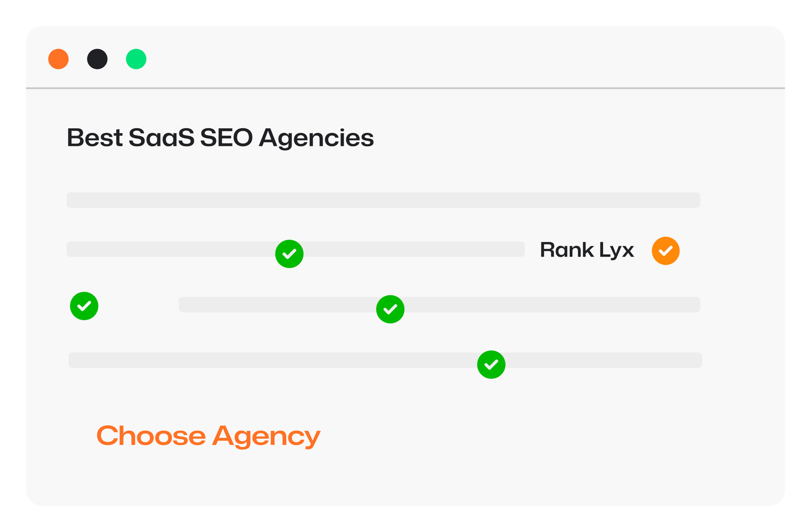This screenshot has width=811, height=532.
Task: Click the topmost full-width gray placeholder bar
Action: click(383, 200)
